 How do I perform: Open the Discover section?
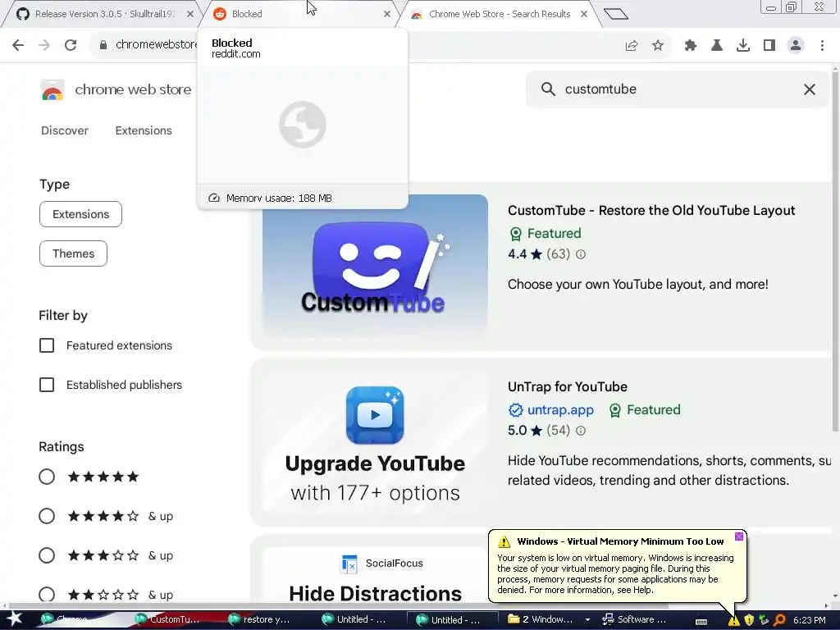(x=65, y=130)
